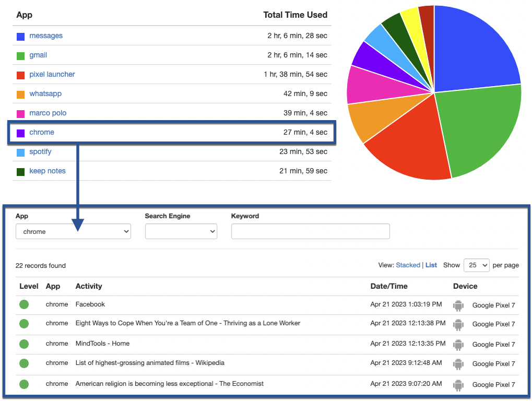Open the keep notes app report
532x401 pixels.
coord(46,171)
